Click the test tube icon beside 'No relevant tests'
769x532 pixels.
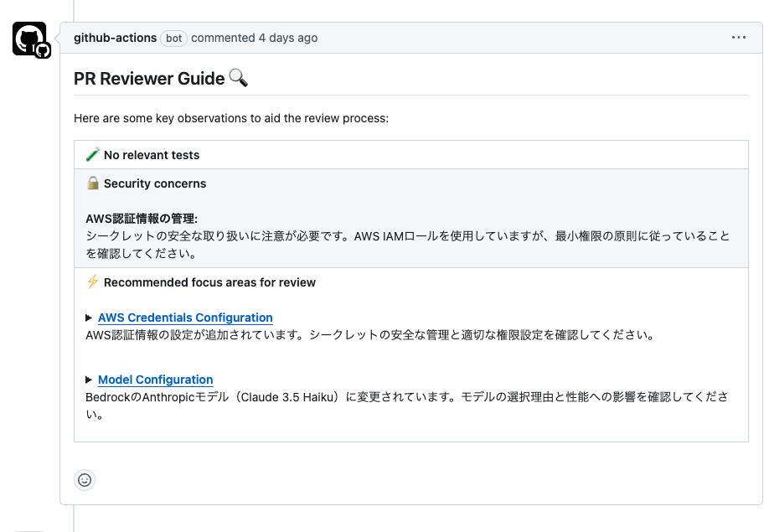[92, 154]
